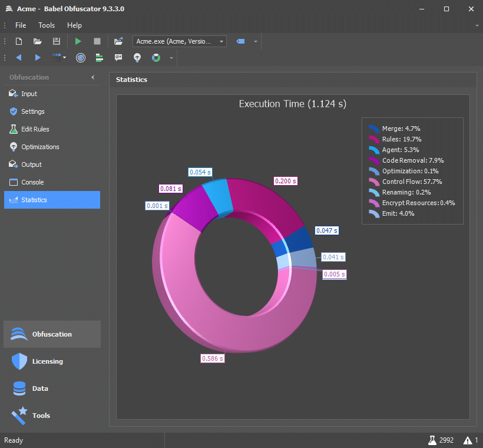Click the Code Removal: 7.9% legend entry
The image size is (483, 448).
[x=413, y=160]
